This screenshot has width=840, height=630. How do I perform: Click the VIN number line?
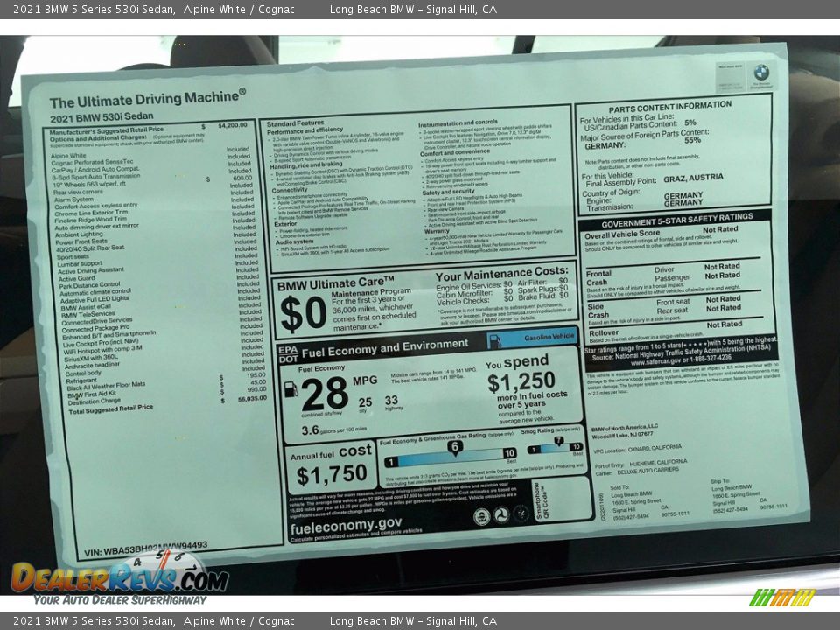(x=146, y=549)
